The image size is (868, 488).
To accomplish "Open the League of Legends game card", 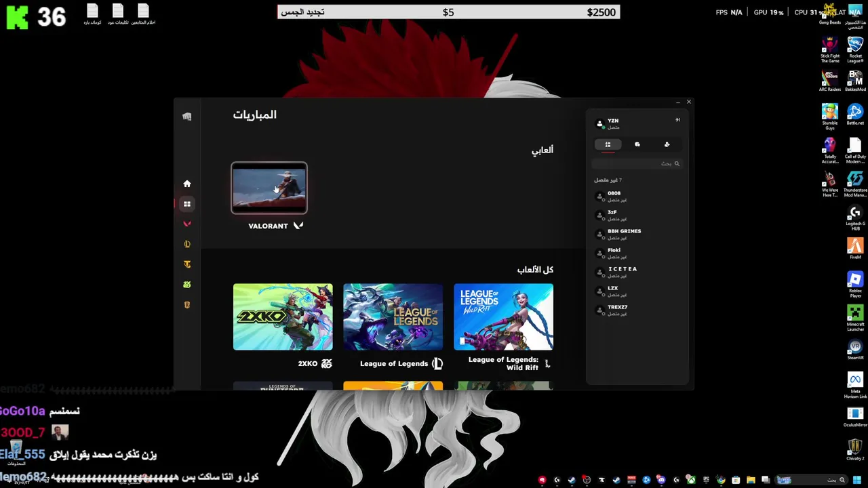I will [x=393, y=317].
